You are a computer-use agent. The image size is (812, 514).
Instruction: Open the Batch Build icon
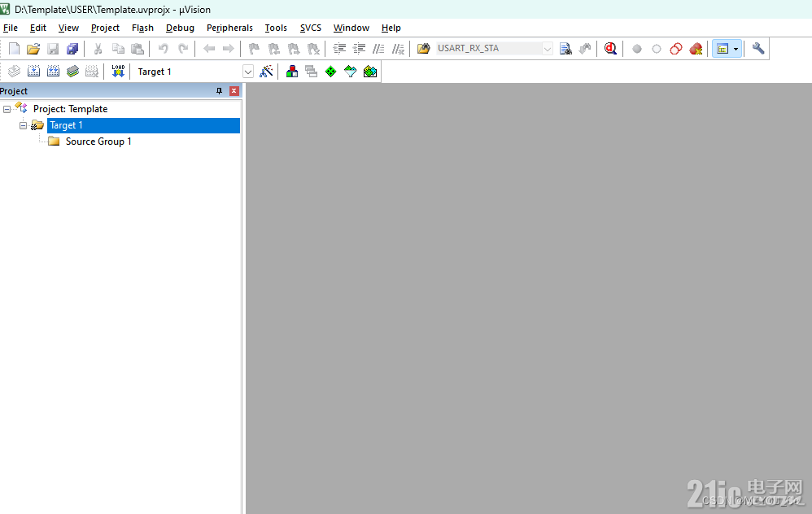pos(73,72)
